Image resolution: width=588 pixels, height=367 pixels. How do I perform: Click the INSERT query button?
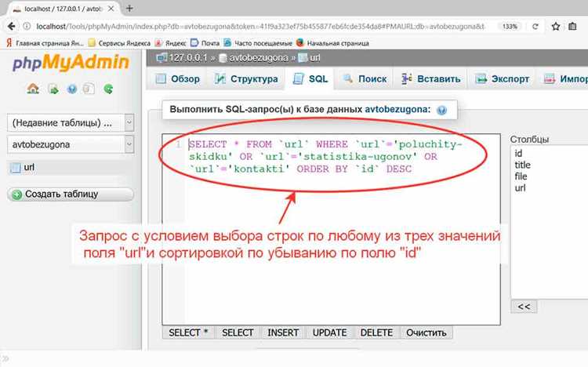tap(283, 332)
